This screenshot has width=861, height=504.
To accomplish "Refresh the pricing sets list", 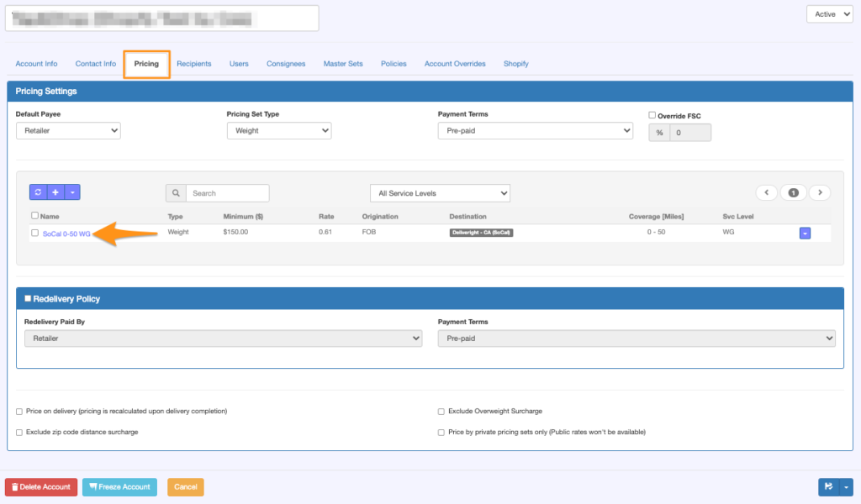I will 38,192.
